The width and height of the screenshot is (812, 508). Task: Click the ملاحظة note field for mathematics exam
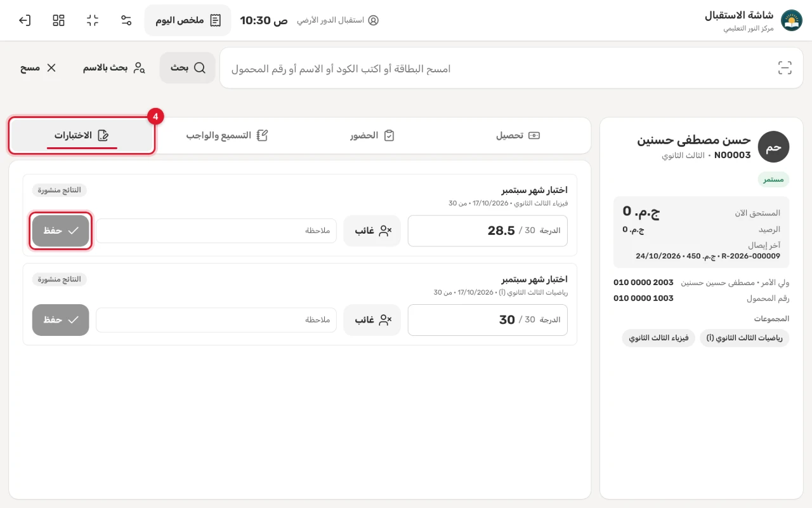(x=216, y=320)
